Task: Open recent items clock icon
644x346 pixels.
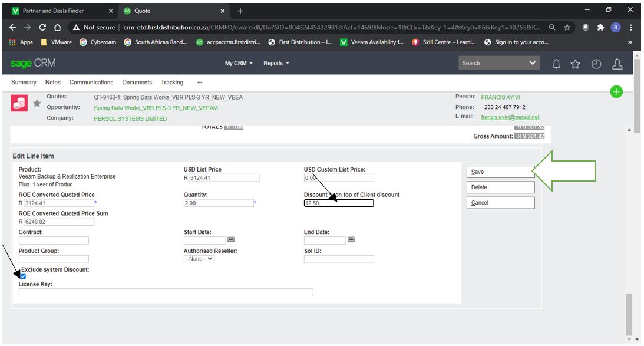Action: click(596, 64)
